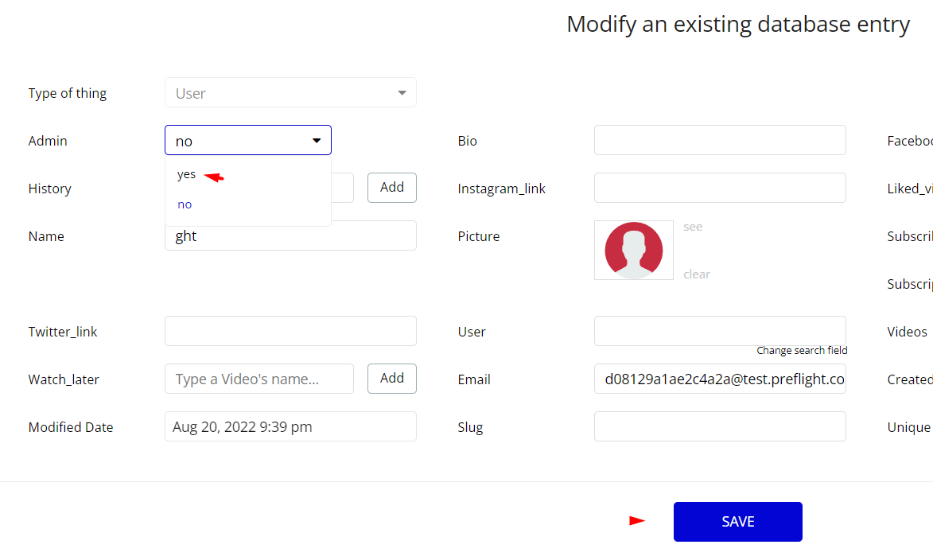Focus the Watch_later video name field

tap(259, 379)
